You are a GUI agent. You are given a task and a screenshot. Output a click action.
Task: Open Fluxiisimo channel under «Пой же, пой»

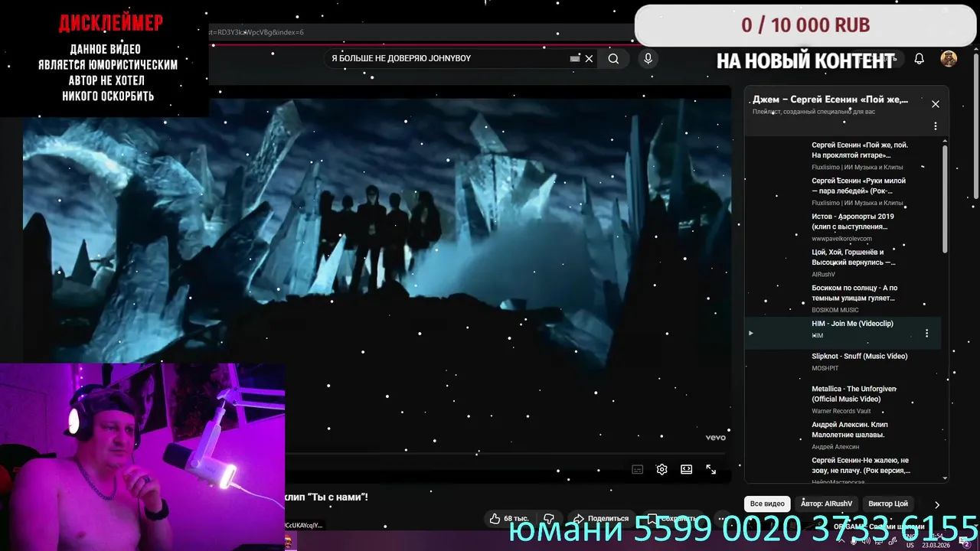[857, 167]
